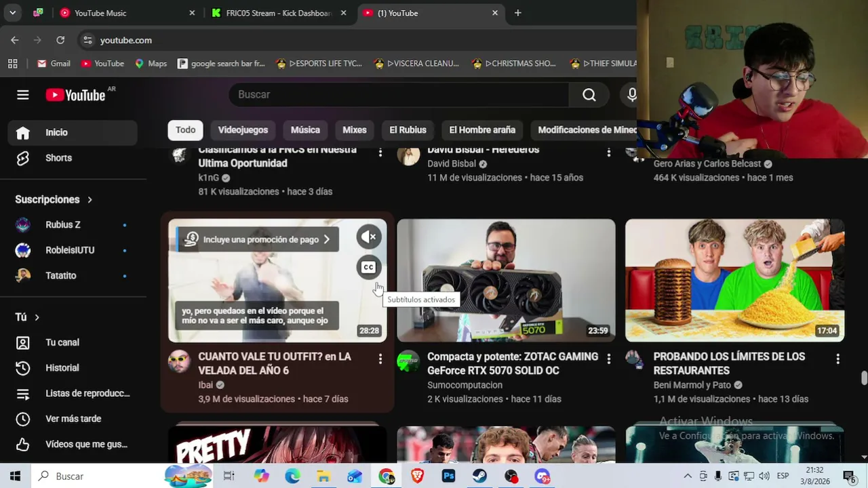Click the search magnifier button
The image size is (868, 488).
(589, 95)
